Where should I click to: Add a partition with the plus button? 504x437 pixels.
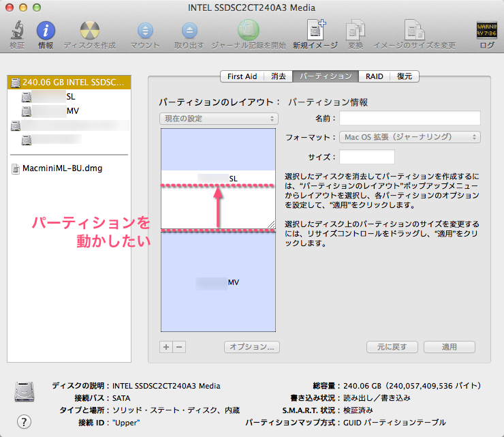click(x=166, y=347)
